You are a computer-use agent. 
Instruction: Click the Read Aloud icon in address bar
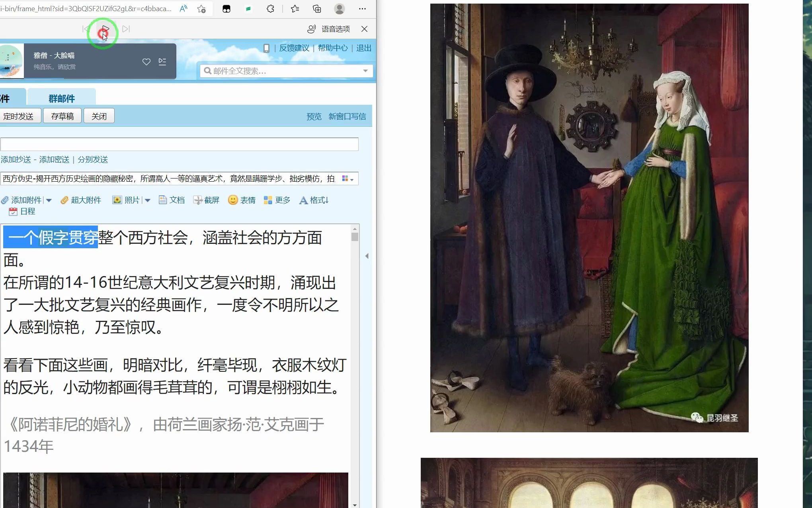tap(183, 9)
